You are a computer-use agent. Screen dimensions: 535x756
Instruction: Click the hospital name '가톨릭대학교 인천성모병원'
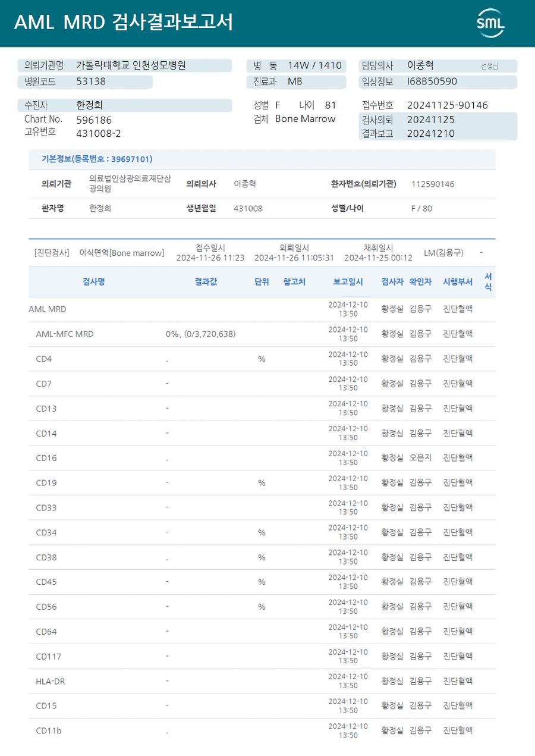point(131,65)
